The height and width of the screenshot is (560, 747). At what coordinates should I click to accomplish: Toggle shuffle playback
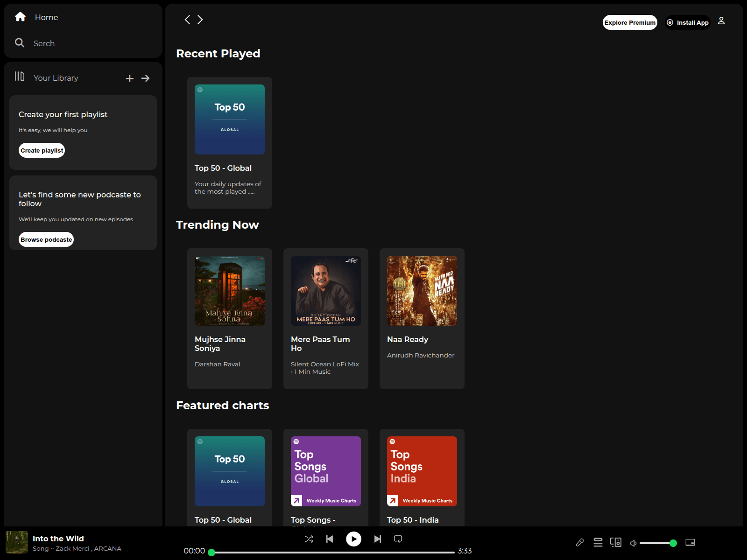(309, 539)
